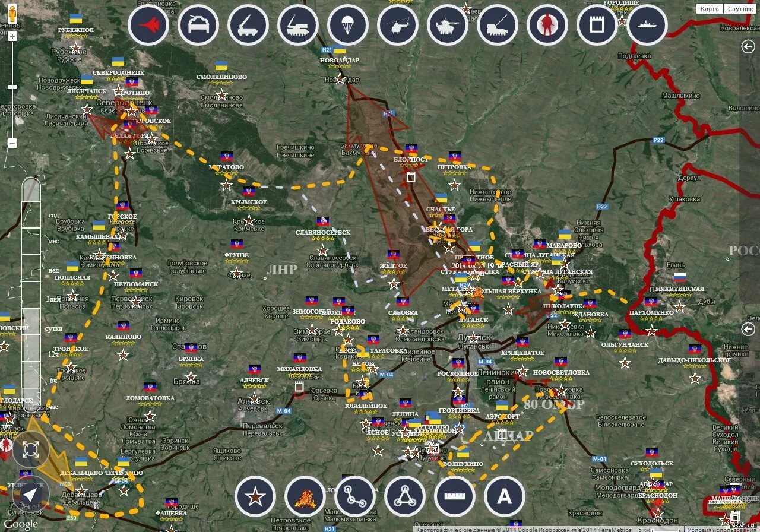Set timeline to 3дня
The height and width of the screenshot is (532, 760).
coord(53,299)
